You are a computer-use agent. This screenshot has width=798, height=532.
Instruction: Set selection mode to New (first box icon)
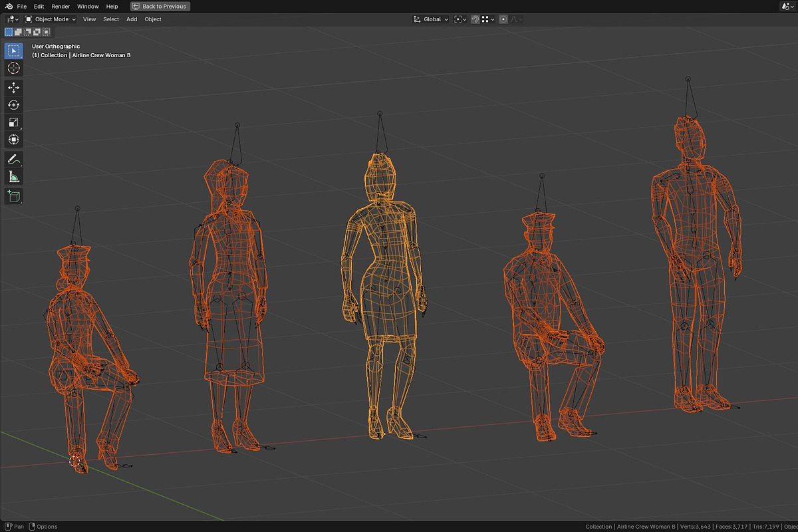click(9, 32)
